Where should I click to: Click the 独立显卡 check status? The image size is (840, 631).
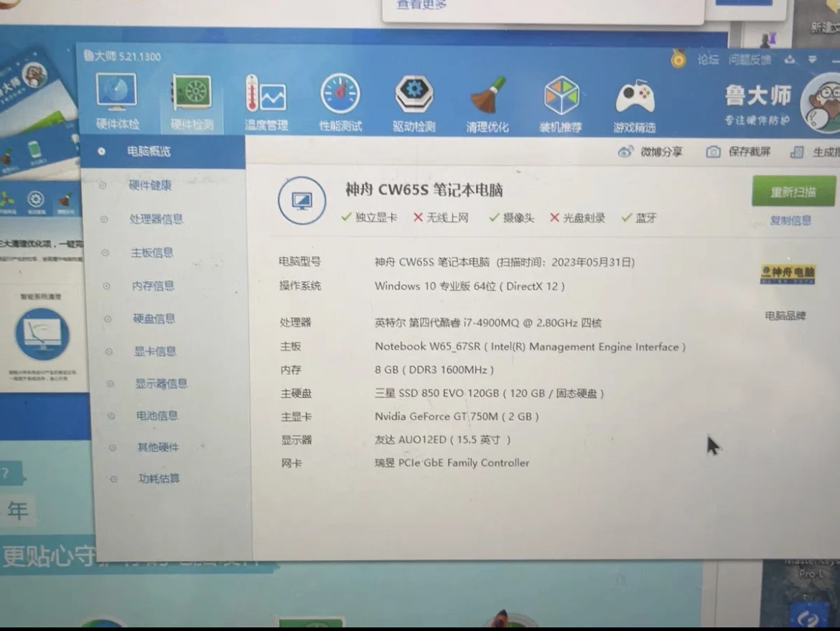[369, 218]
